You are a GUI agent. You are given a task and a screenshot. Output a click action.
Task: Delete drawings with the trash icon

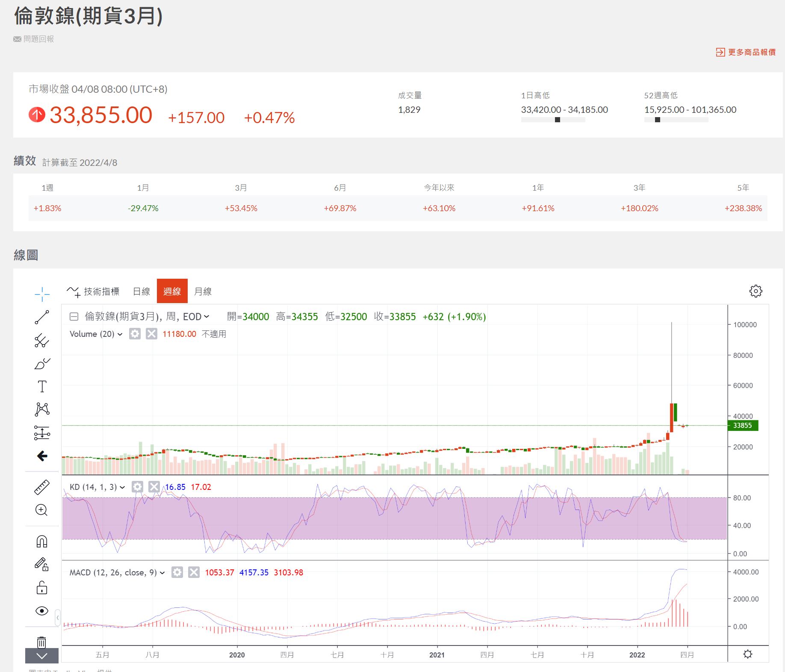pyautogui.click(x=41, y=642)
